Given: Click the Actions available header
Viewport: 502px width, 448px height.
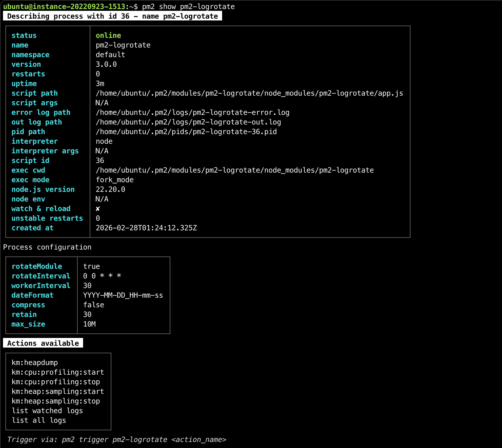Looking at the screenshot, I should point(43,343).
